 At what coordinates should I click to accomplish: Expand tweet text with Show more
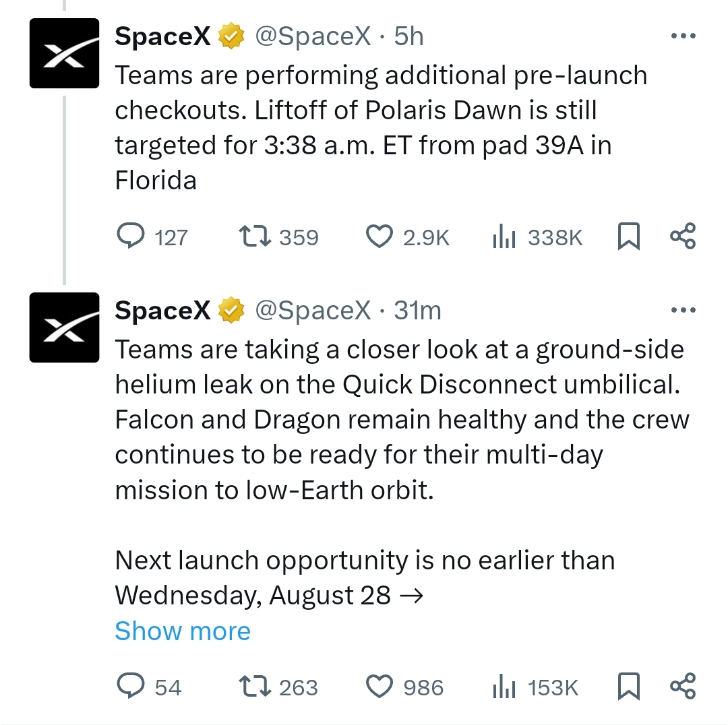coord(183,631)
